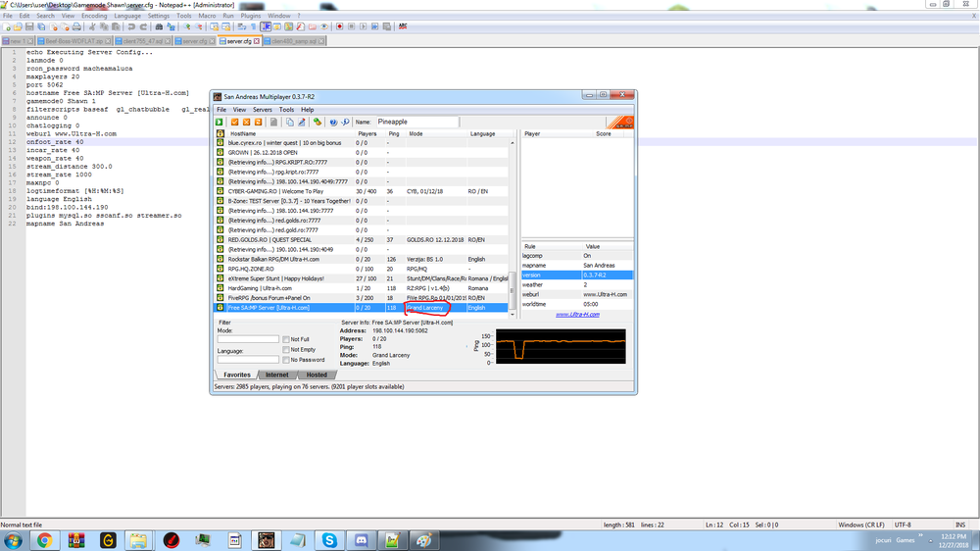
Task: Enable the Not Empty filter checkbox
Action: tap(285, 350)
